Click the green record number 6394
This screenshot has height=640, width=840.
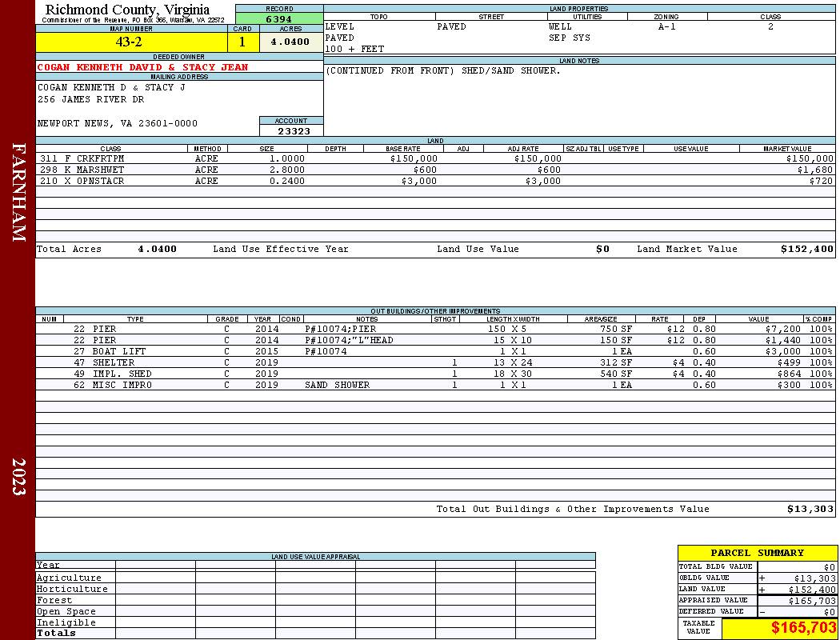coord(279,19)
